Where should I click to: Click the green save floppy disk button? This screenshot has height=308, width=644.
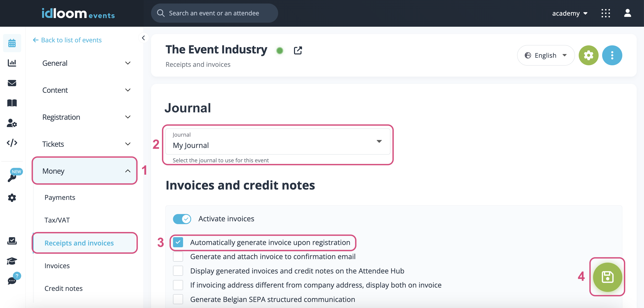pos(607,277)
